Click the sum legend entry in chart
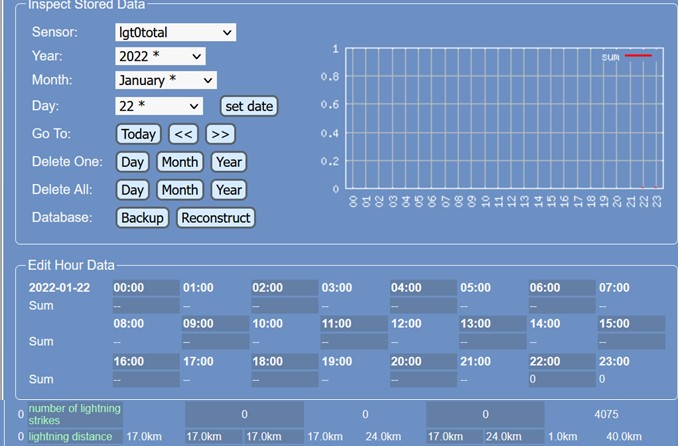Screen dimensions: 678x446 pyautogui.click(x=627, y=57)
